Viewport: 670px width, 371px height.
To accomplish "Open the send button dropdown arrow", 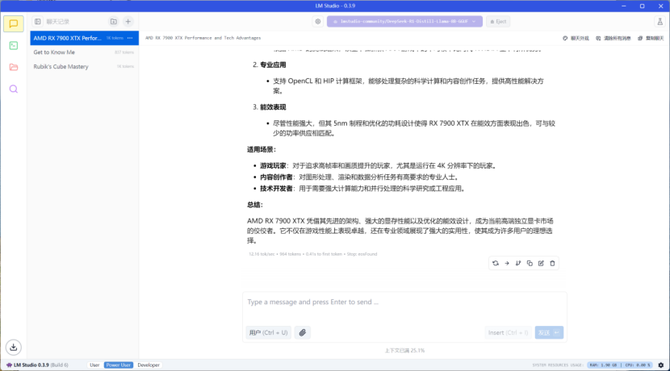I will (x=557, y=333).
